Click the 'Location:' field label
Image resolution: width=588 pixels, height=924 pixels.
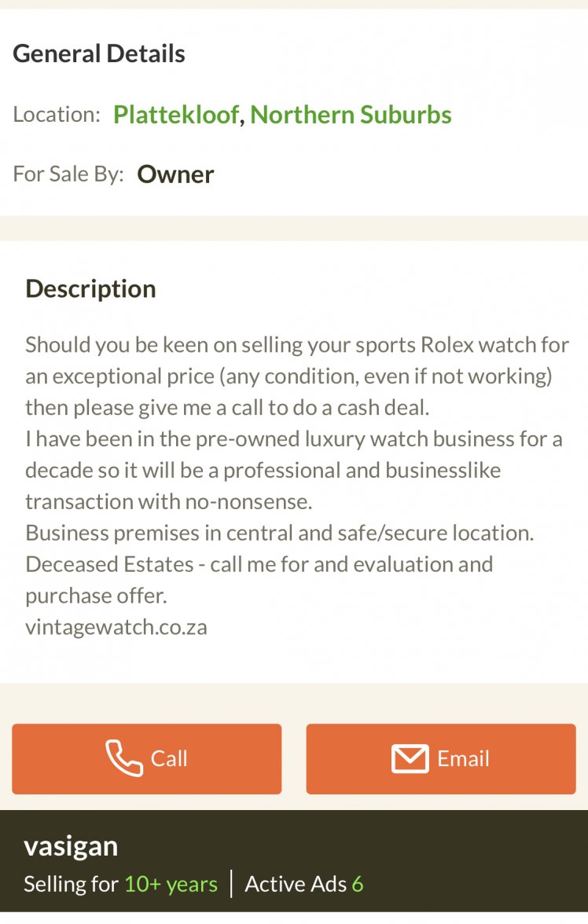point(57,115)
